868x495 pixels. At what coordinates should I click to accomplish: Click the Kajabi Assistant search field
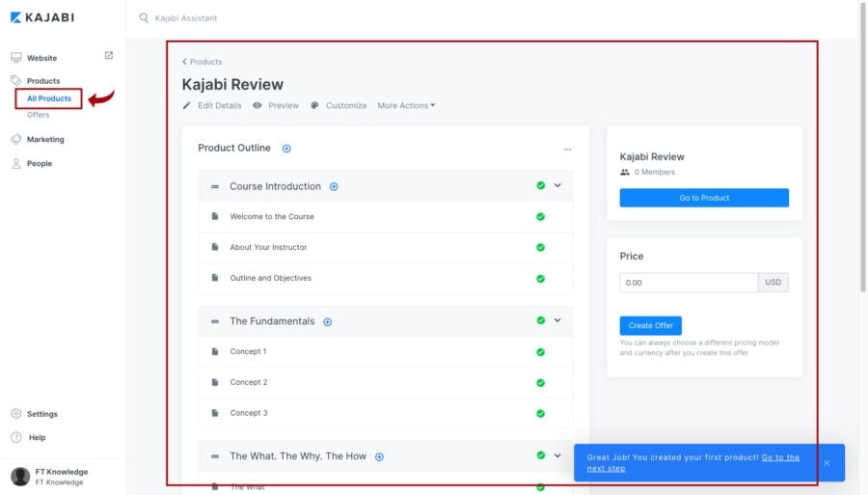(186, 18)
